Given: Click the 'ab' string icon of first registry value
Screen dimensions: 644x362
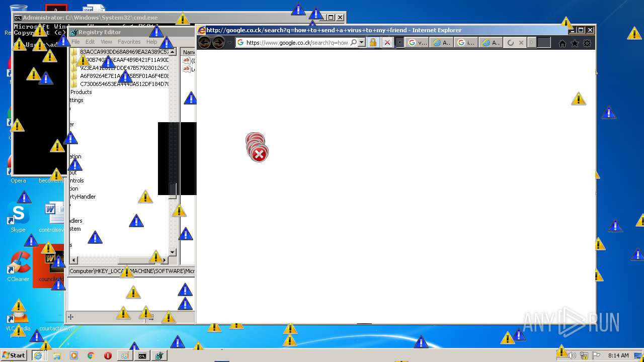Looking at the screenshot, I should 187,60.
